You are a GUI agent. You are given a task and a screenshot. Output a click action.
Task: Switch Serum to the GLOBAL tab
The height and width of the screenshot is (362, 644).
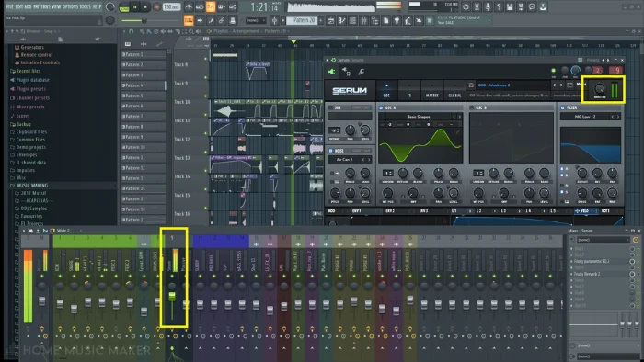pos(454,91)
